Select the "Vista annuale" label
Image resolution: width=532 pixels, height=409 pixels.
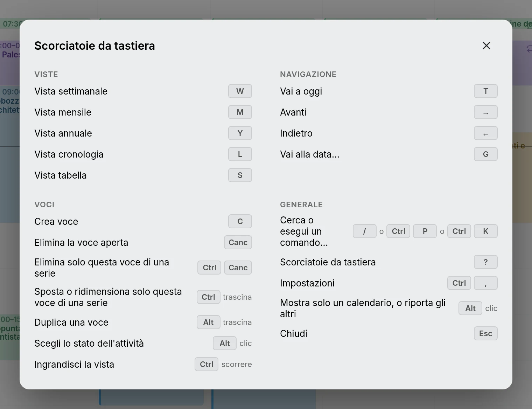coord(63,133)
